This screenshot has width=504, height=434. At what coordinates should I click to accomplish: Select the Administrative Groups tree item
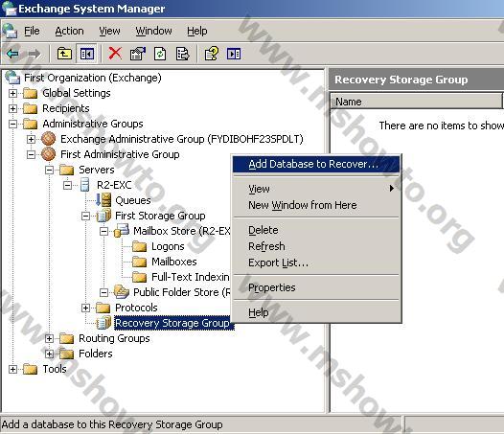click(93, 124)
